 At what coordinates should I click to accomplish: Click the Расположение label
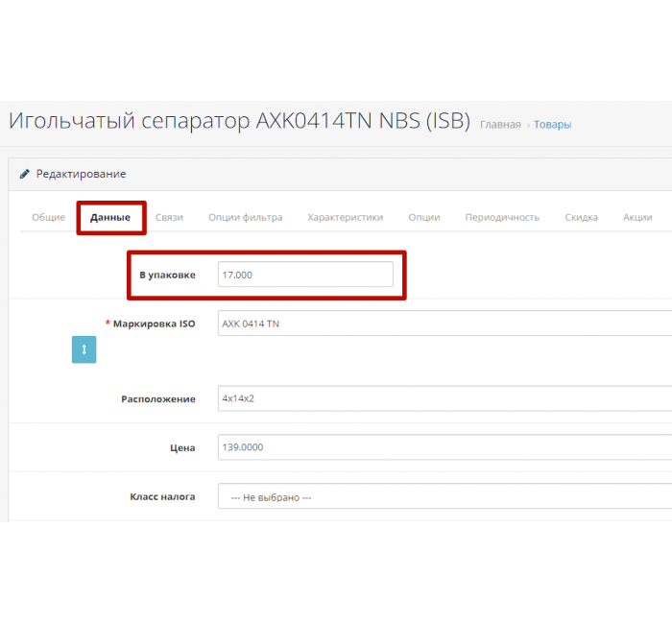click(x=158, y=399)
